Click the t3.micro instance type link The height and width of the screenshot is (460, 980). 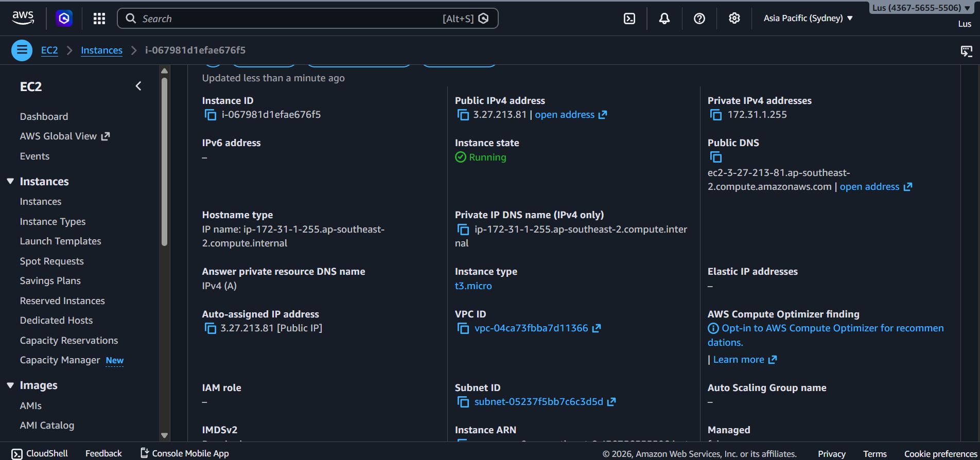click(x=473, y=286)
